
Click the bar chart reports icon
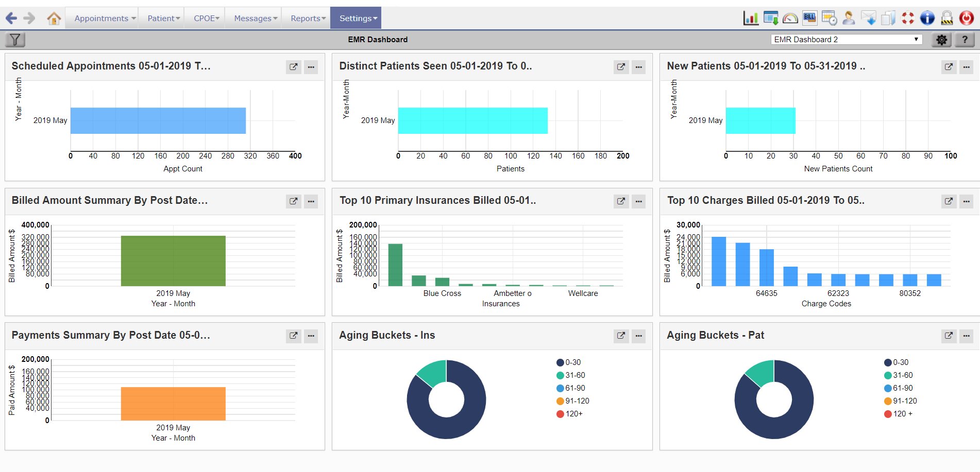point(751,19)
